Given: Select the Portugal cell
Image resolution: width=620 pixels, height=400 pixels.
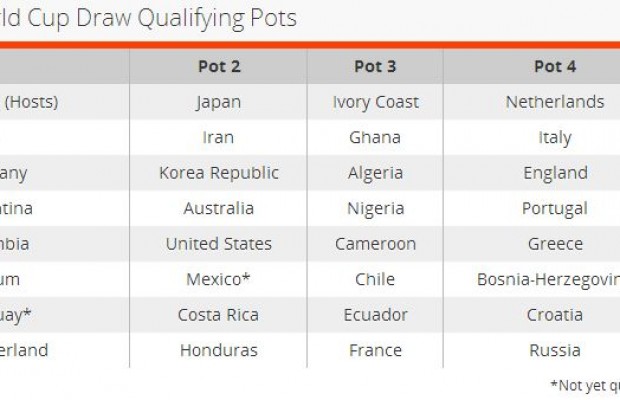Looking at the screenshot, I should pos(555,208).
